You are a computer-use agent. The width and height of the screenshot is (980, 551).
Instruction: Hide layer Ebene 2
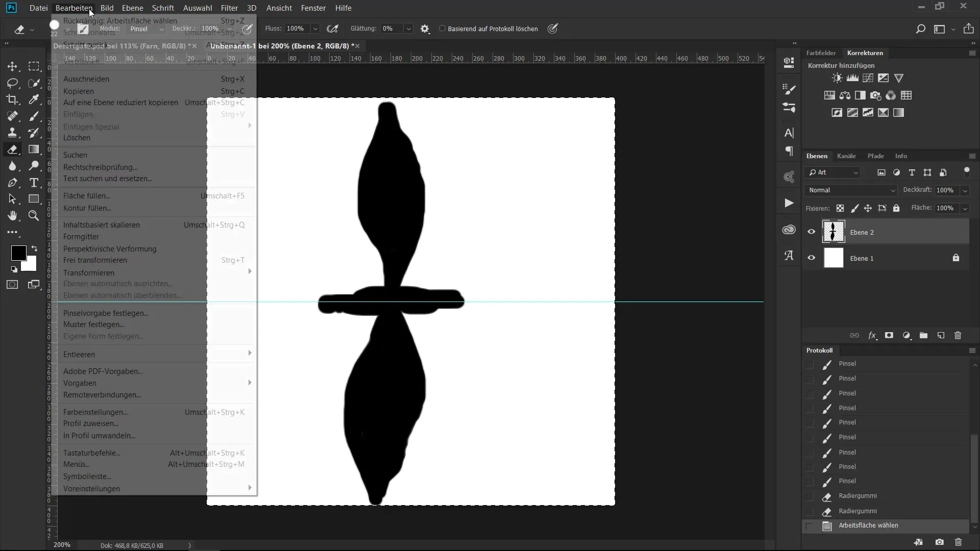pyautogui.click(x=811, y=232)
